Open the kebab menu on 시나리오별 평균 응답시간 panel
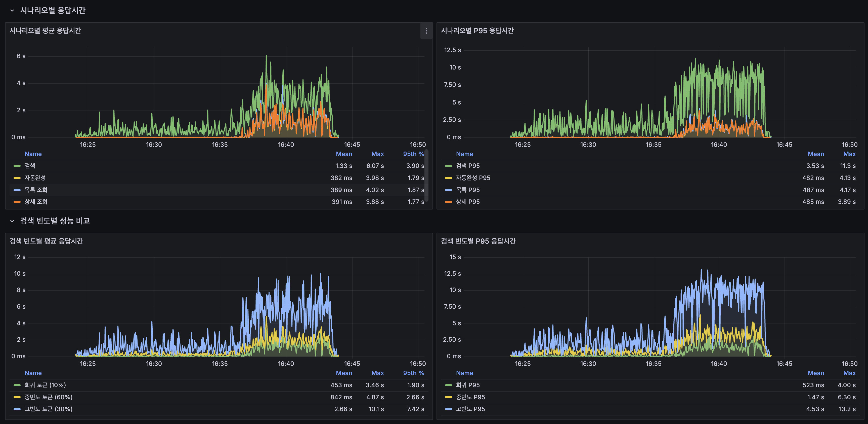This screenshot has height=424, width=868. point(426,31)
